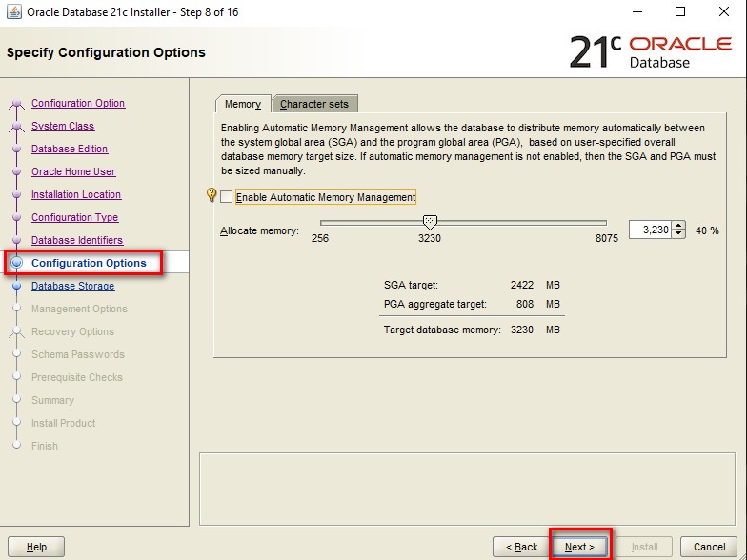Image resolution: width=747 pixels, height=560 pixels.
Task: Click the SGA target value 2422
Action: (x=522, y=285)
